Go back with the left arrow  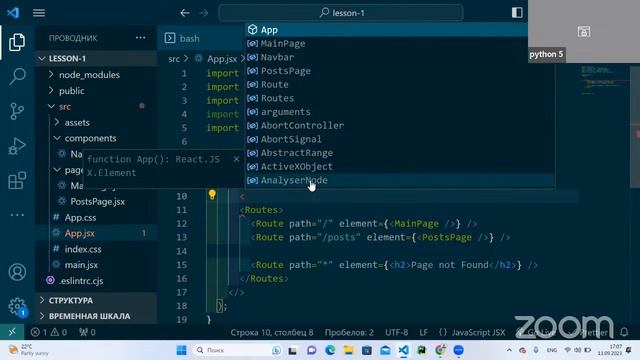(185, 13)
